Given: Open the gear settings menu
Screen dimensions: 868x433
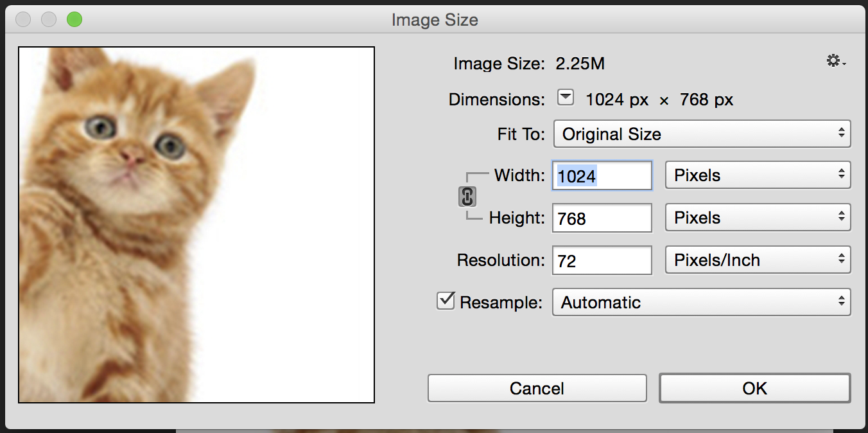Looking at the screenshot, I should pos(836,62).
